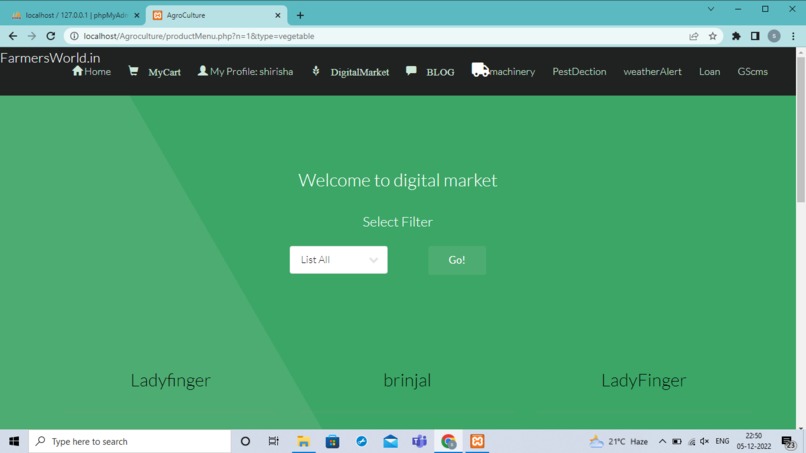View site information icon

(x=74, y=36)
